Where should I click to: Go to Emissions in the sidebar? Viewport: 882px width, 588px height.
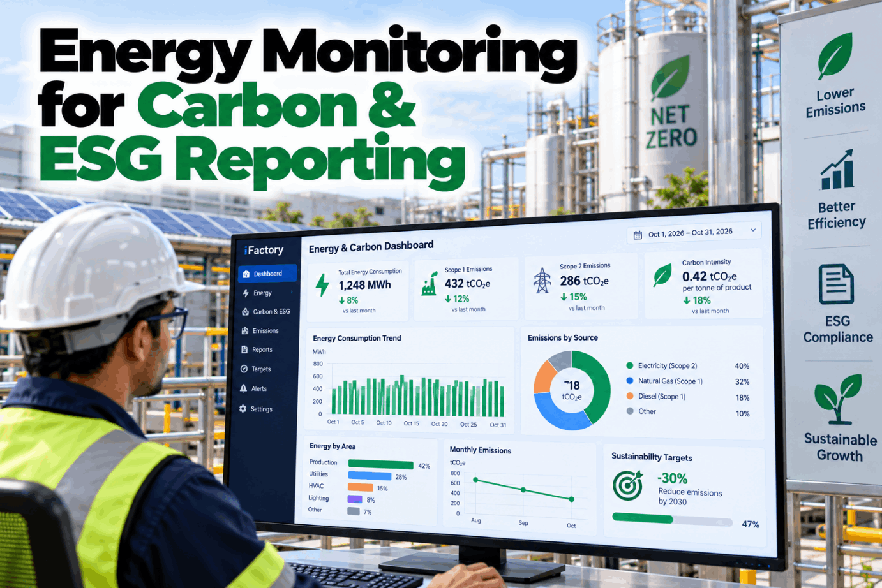(x=265, y=331)
